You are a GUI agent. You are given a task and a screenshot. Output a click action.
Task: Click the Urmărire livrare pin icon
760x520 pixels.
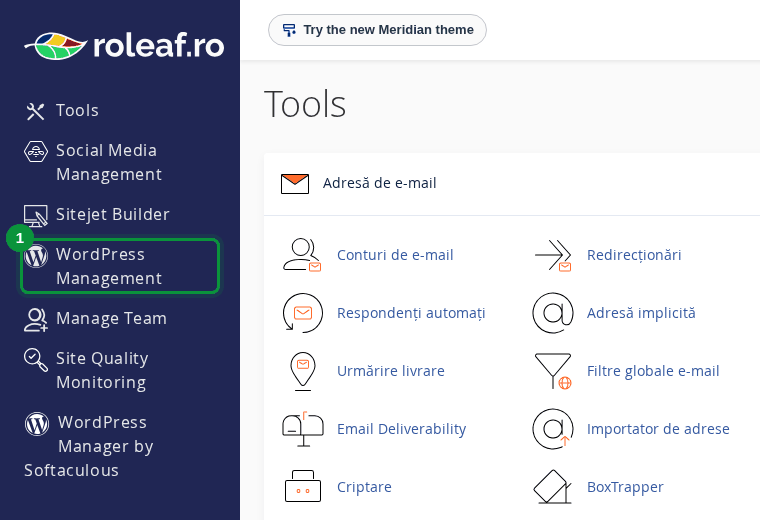[x=303, y=371]
